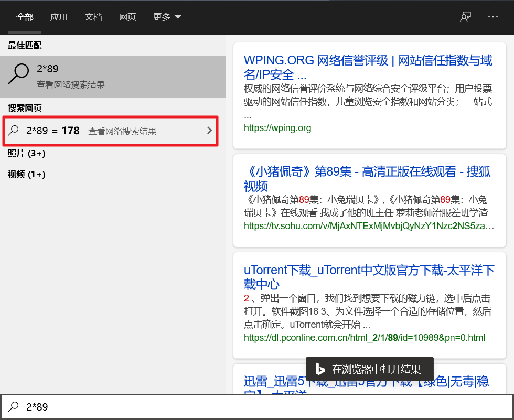Open the 迅雷 download result title
The height and width of the screenshot is (420, 514).
tap(366, 385)
